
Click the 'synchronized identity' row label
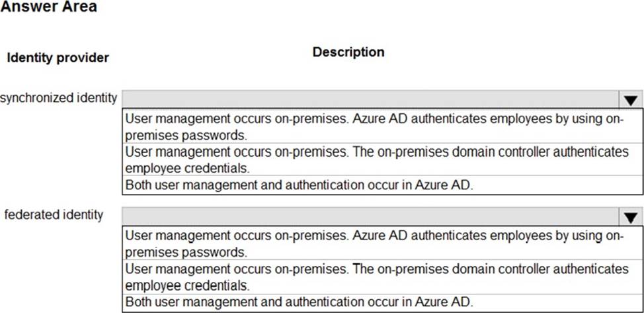point(59,99)
